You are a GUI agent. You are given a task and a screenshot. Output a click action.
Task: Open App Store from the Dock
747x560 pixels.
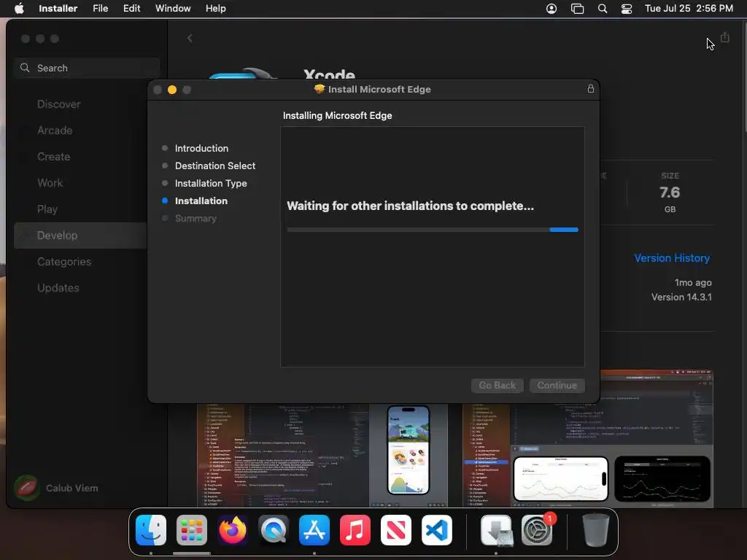click(x=314, y=530)
